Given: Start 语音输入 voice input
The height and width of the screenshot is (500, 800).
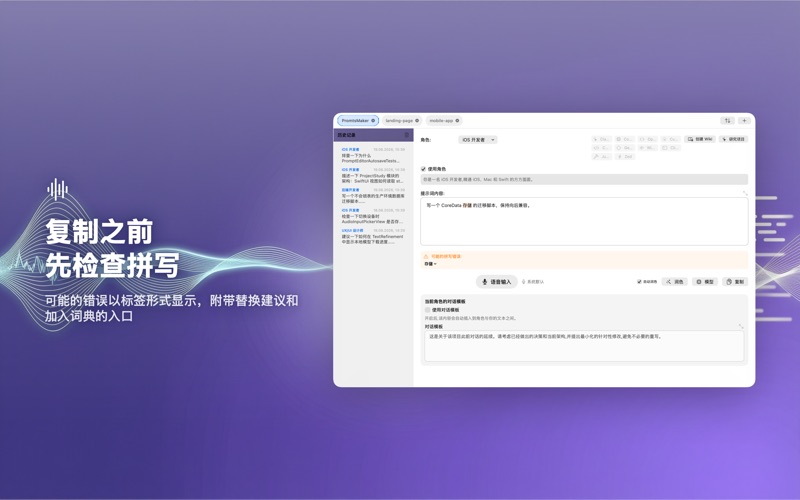Looking at the screenshot, I should tap(497, 282).
